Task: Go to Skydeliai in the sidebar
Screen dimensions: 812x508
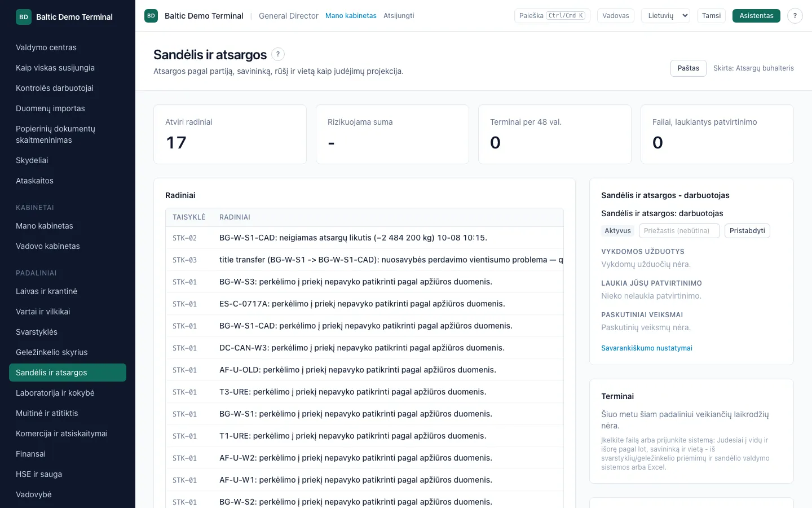Action: pos(68,160)
